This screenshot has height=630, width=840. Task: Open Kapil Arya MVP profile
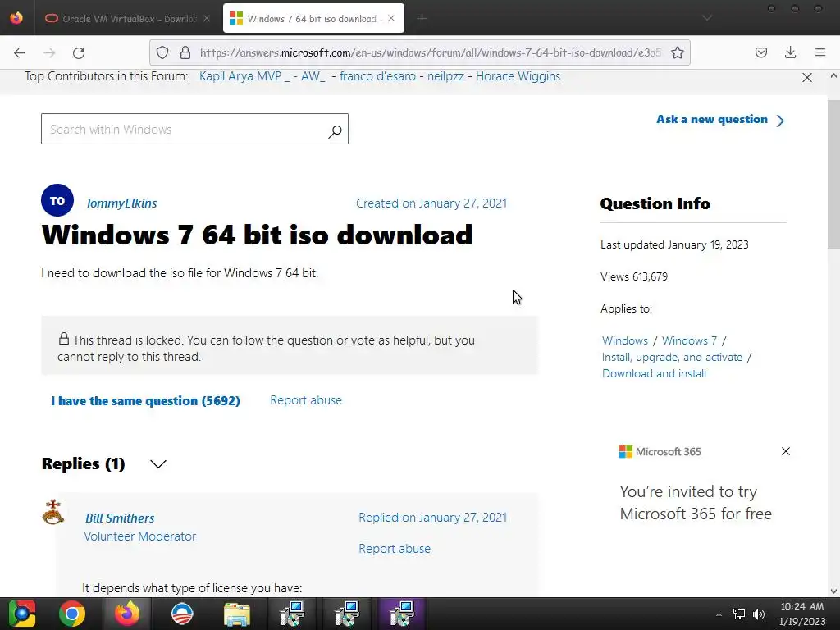click(x=244, y=76)
